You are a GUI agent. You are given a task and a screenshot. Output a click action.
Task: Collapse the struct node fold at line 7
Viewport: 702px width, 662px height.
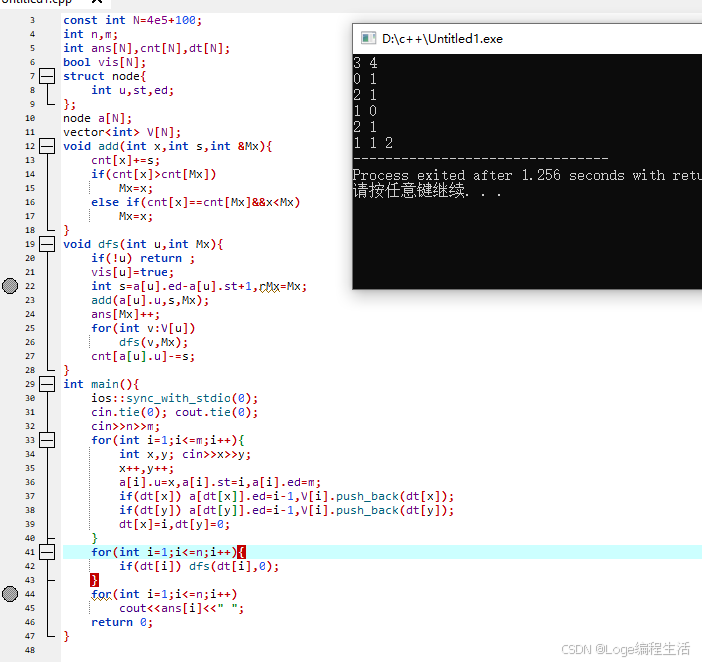pos(47,76)
